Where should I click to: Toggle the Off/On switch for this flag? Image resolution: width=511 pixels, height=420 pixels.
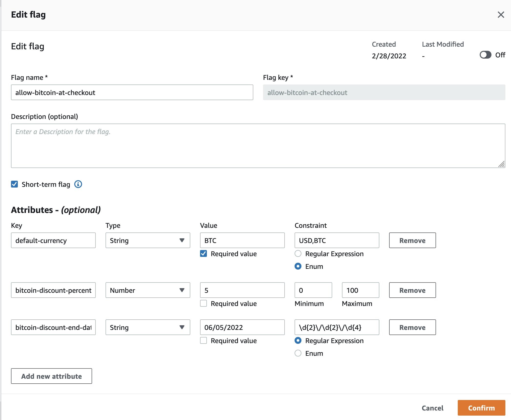pos(485,55)
